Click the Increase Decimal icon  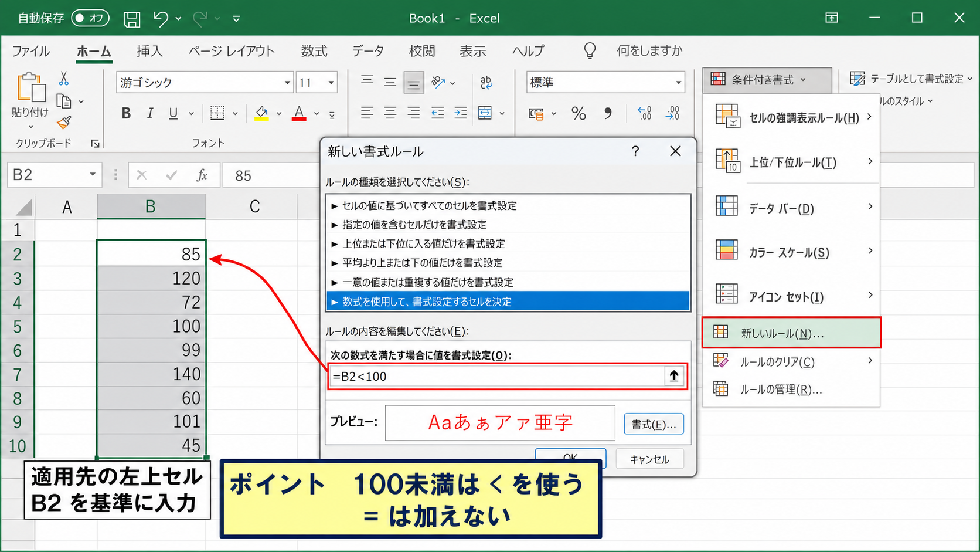[x=644, y=113]
